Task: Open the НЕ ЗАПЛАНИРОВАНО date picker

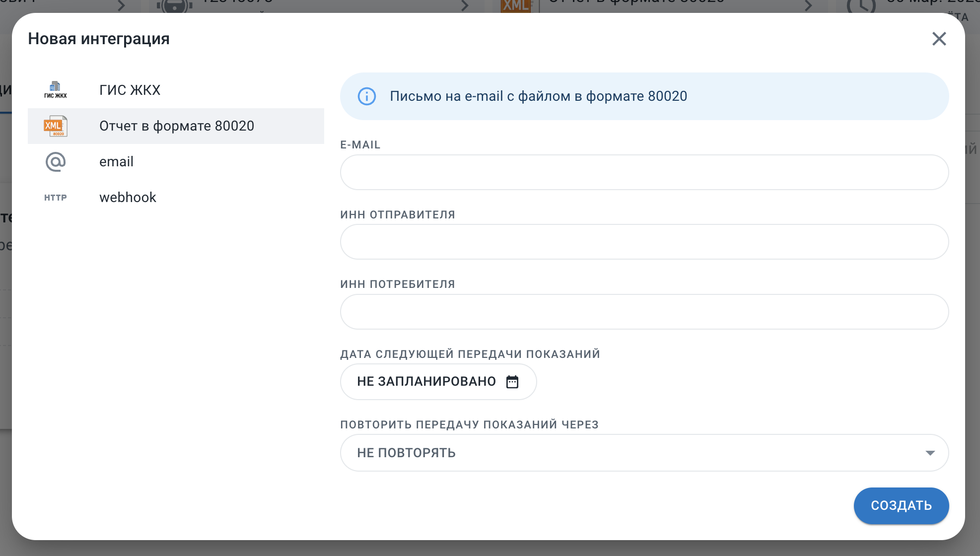Action: [x=438, y=381]
